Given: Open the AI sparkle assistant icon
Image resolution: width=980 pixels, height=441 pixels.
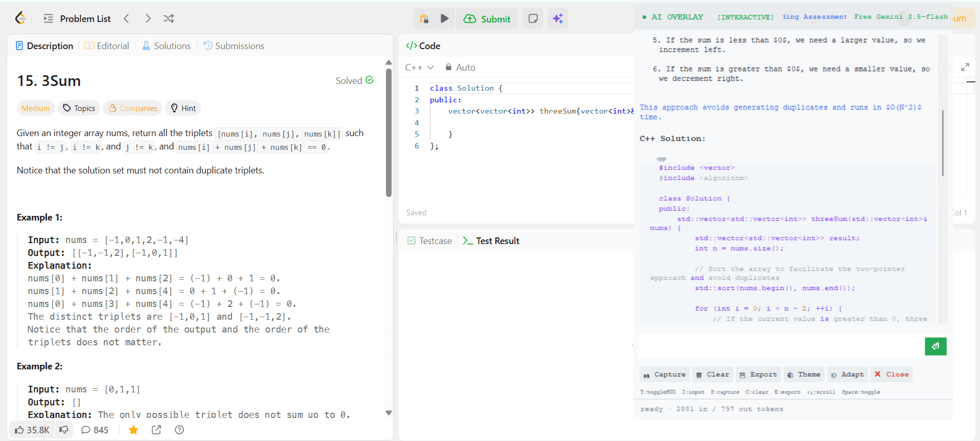Looking at the screenshot, I should [558, 18].
